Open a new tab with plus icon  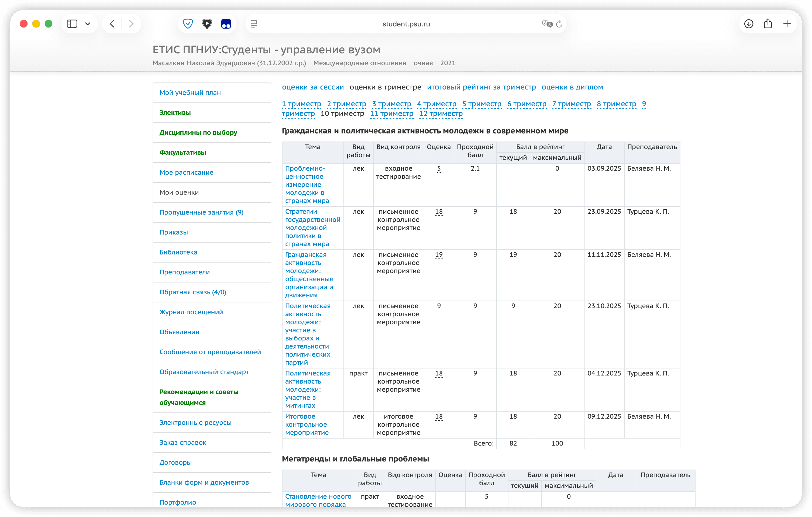click(787, 24)
